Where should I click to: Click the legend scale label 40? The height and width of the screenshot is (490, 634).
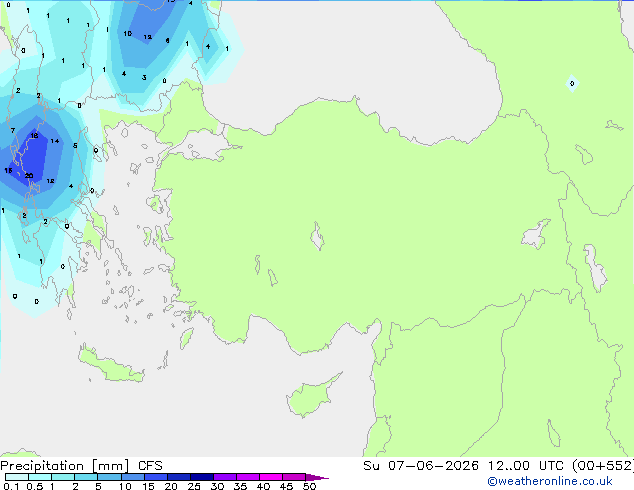[263, 486]
